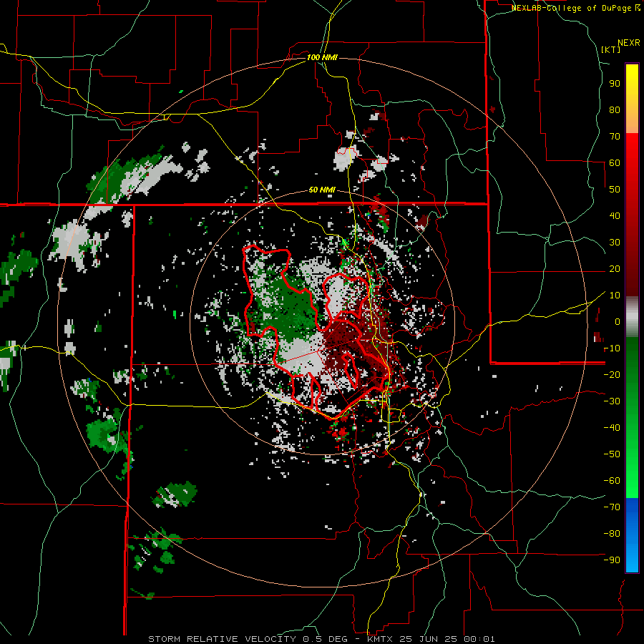Click the -80 value on velocity scale
644x644 pixels.
tap(612, 534)
